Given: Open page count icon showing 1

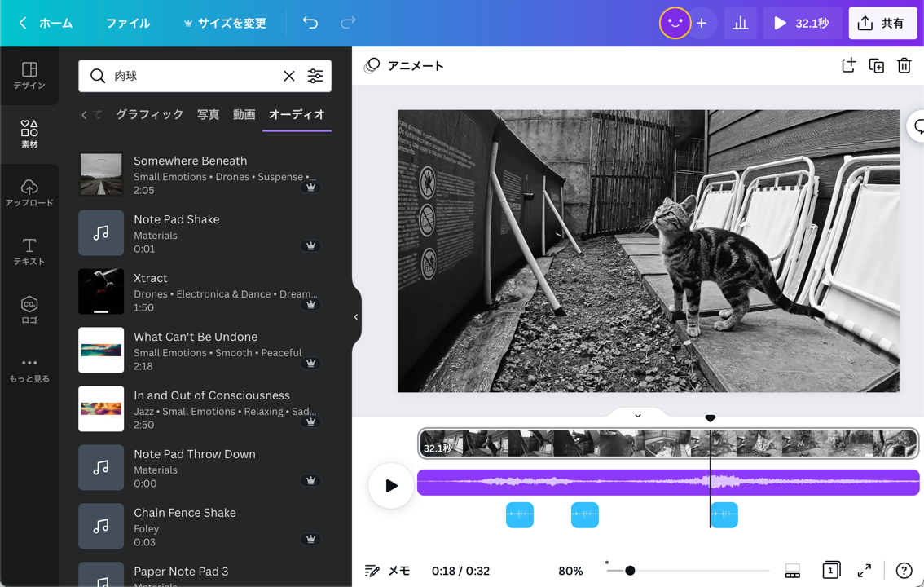Looking at the screenshot, I should pyautogui.click(x=831, y=570).
